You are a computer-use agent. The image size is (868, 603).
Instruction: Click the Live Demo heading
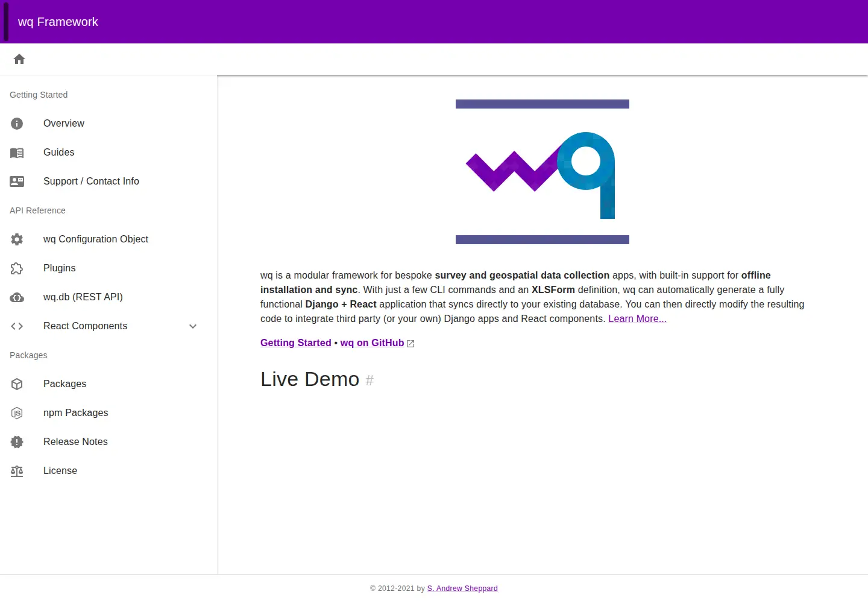pyautogui.click(x=310, y=379)
